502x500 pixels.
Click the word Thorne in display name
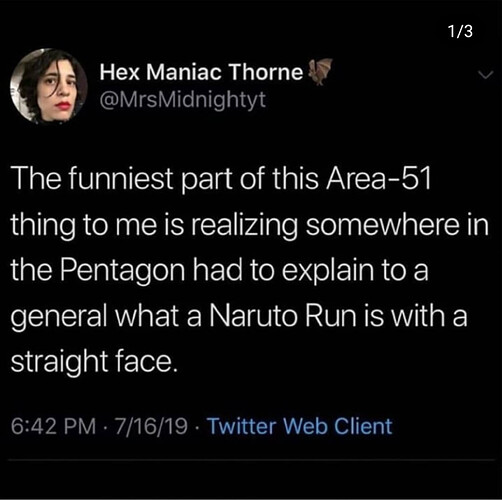(266, 72)
